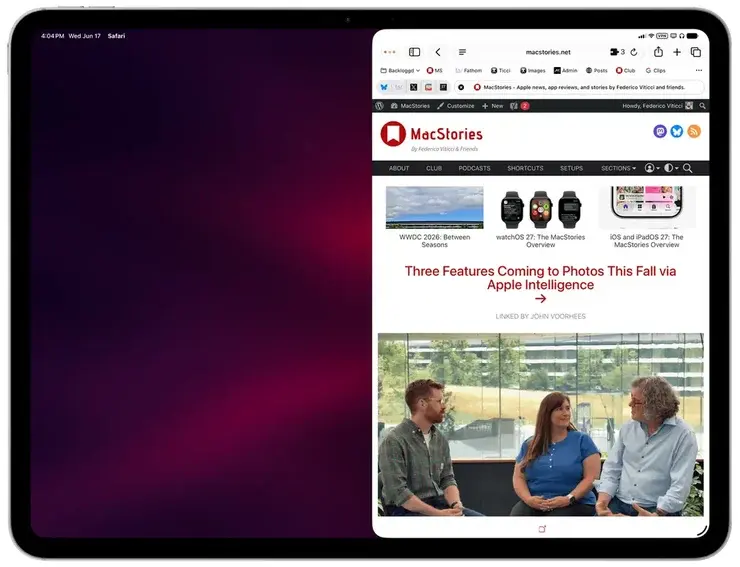Screen dimensions: 740x567
Task: Open the SHORTCUTS nav item
Action: click(x=525, y=168)
